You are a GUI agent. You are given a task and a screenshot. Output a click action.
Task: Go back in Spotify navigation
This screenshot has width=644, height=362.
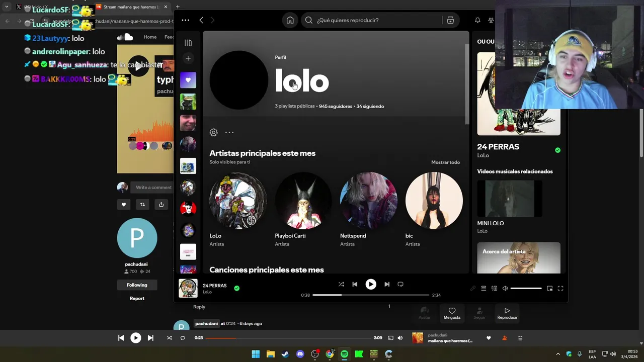pos(201,20)
